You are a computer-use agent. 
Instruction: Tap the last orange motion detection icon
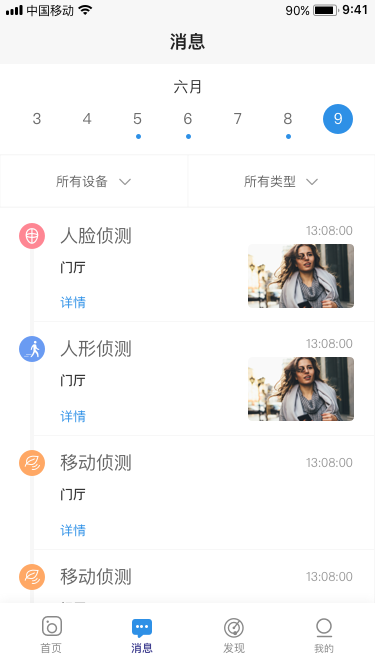click(x=32, y=577)
